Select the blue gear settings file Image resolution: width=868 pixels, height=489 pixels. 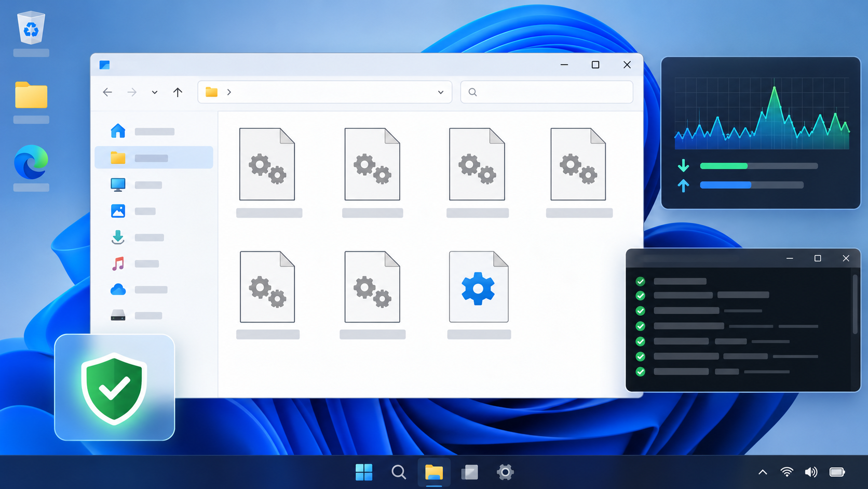point(479,287)
